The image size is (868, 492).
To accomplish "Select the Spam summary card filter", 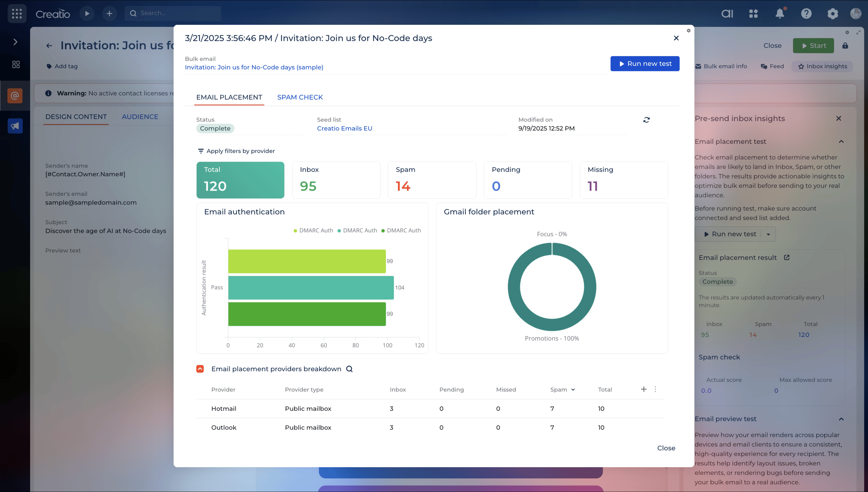I will coord(432,180).
